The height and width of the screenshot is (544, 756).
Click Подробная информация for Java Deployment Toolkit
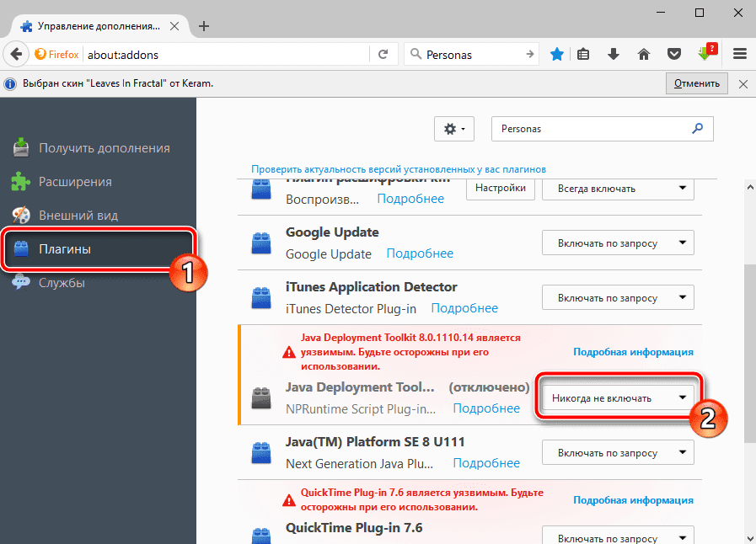633,352
